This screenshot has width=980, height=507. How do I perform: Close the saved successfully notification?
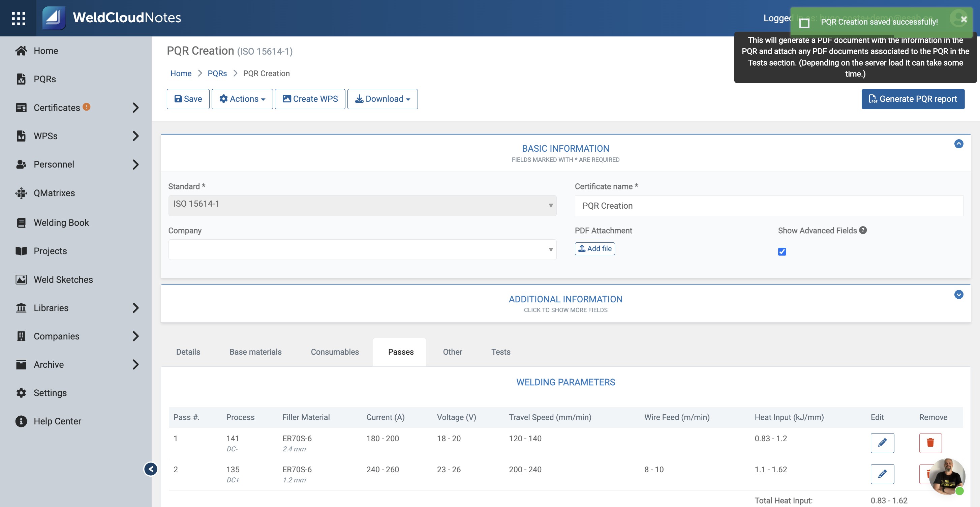tap(963, 19)
